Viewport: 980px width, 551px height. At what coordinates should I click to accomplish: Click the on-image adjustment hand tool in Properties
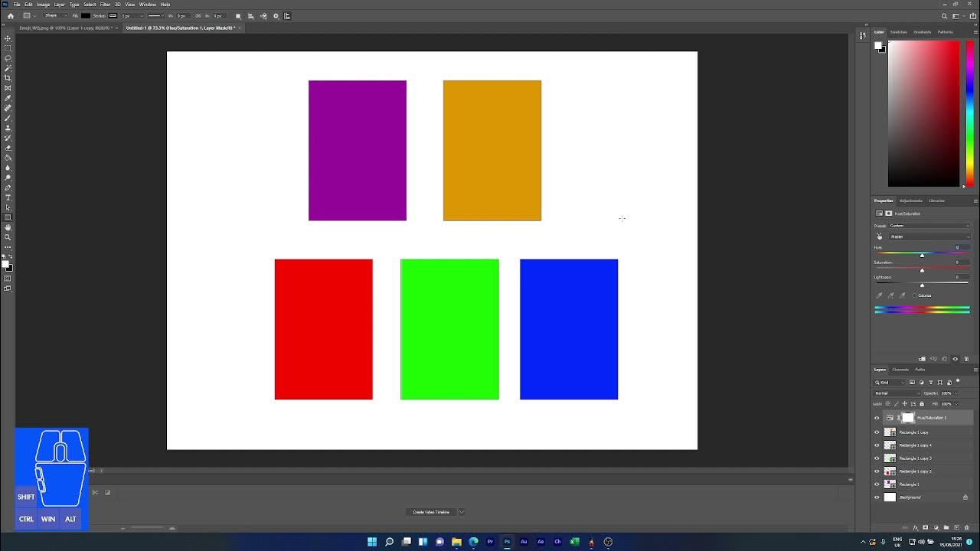click(x=879, y=236)
